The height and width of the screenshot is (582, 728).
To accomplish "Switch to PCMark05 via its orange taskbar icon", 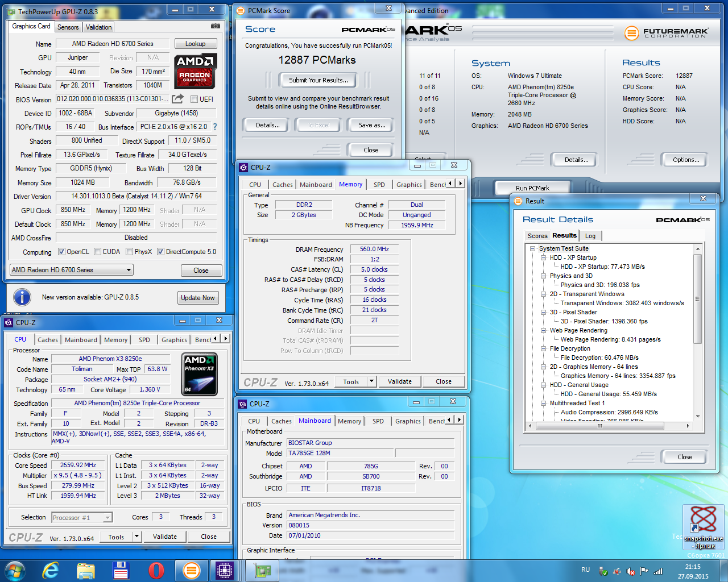I will coord(192,570).
